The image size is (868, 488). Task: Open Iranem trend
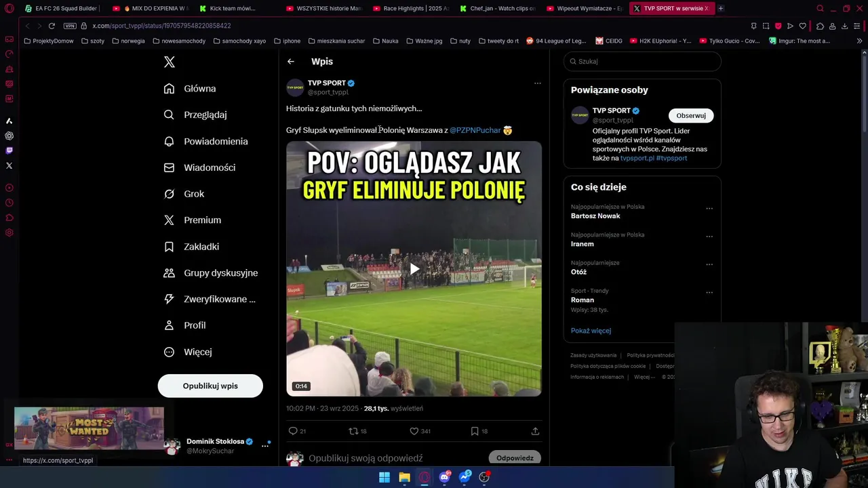pos(583,244)
